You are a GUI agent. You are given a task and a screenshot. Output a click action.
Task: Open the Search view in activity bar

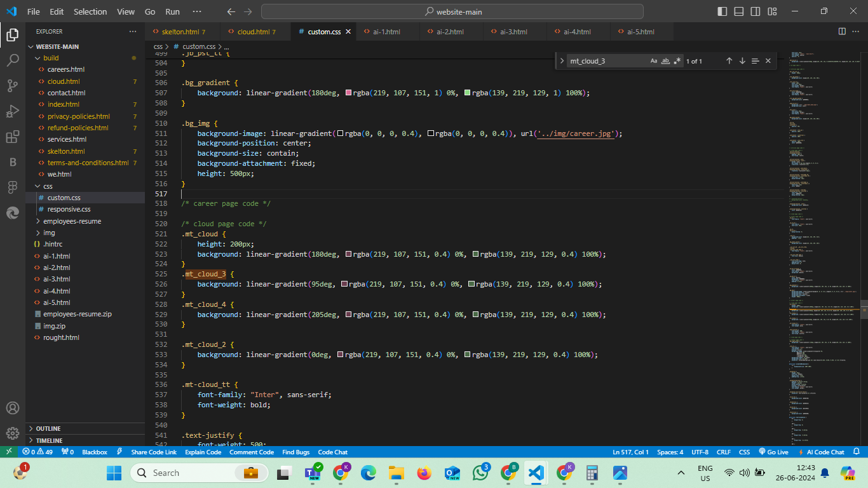13,60
